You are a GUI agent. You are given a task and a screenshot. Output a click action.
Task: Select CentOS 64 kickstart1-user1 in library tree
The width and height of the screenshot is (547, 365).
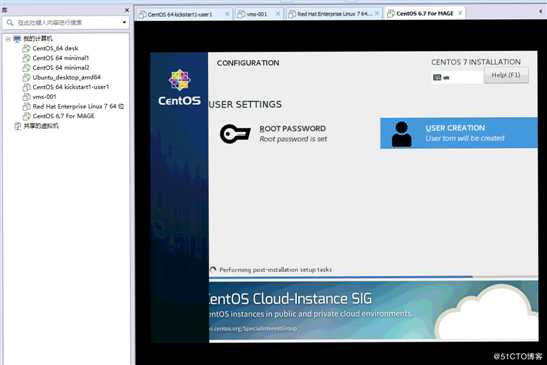coord(71,87)
